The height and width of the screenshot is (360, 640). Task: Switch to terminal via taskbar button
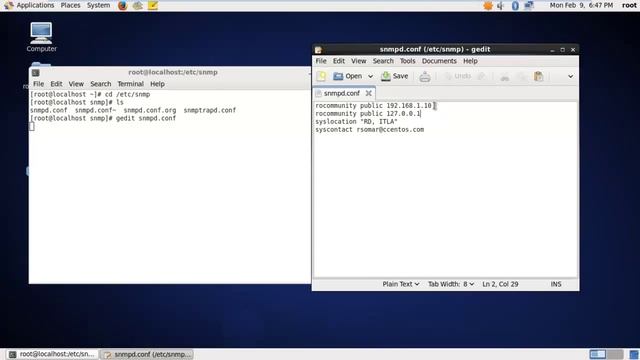pos(53,354)
